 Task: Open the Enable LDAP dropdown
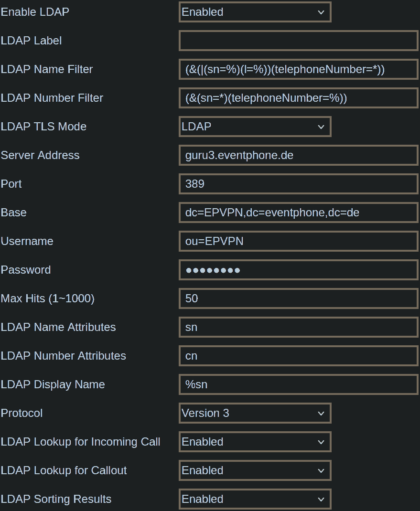click(x=255, y=12)
